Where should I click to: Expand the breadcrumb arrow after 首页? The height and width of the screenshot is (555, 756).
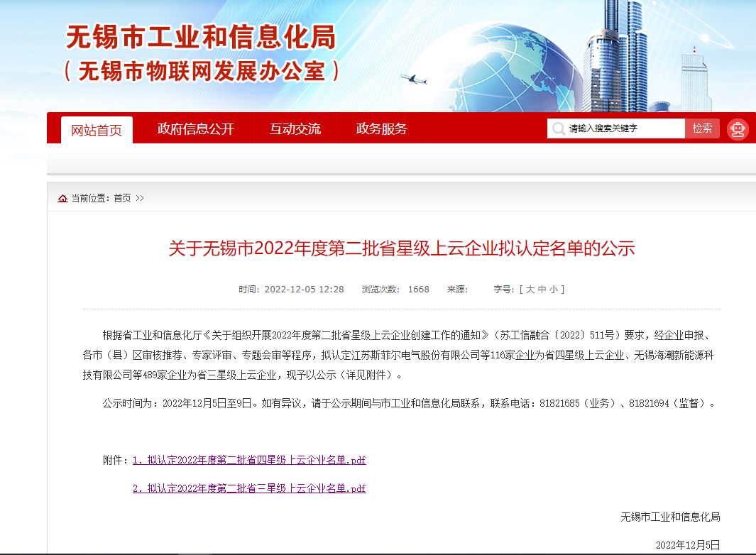pyautogui.click(x=140, y=198)
